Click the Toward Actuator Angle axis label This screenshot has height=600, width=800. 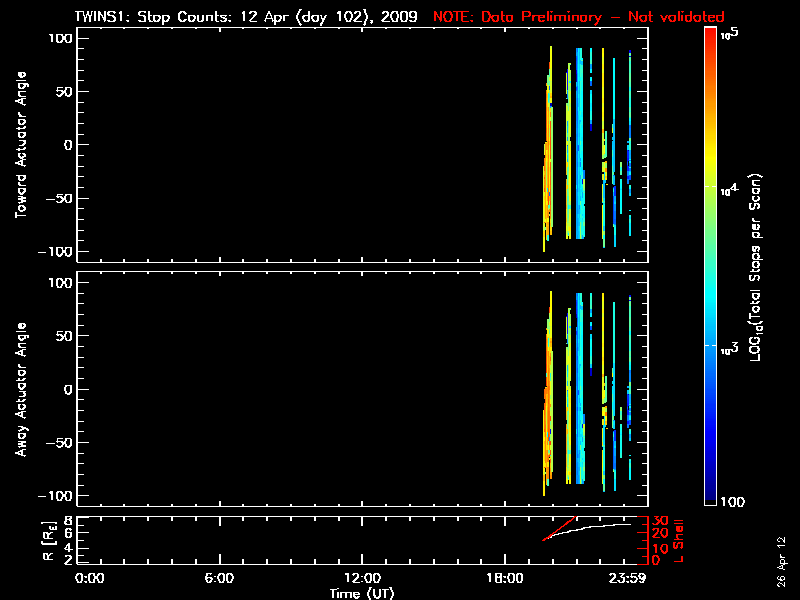[20, 144]
